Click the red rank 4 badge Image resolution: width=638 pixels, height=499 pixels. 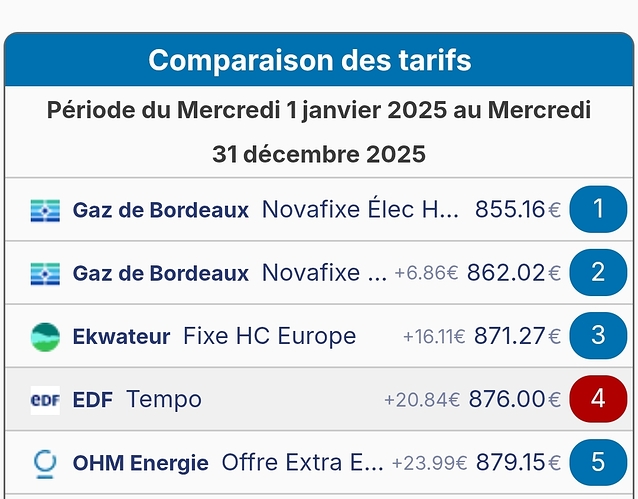tap(598, 398)
